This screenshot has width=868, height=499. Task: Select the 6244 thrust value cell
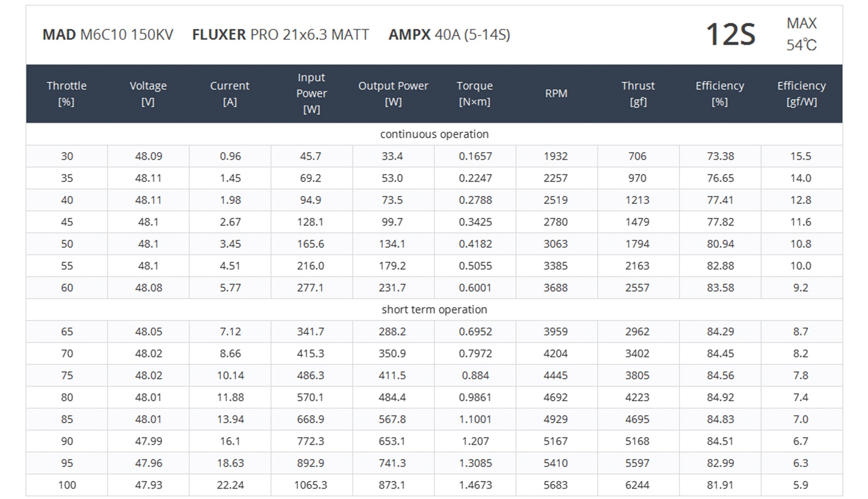tap(637, 485)
